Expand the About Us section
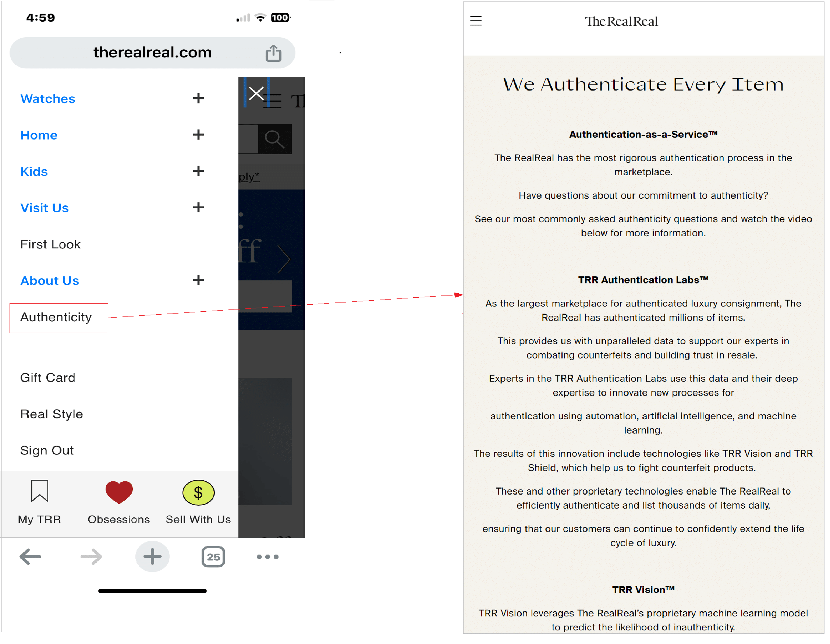830x644 pixels. pyautogui.click(x=199, y=280)
